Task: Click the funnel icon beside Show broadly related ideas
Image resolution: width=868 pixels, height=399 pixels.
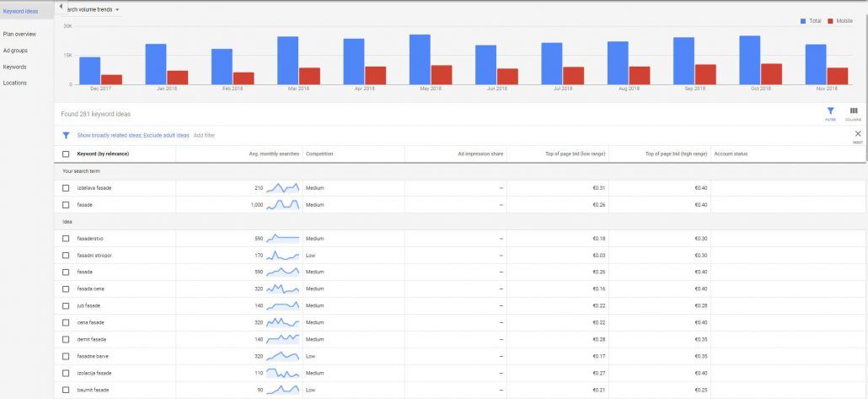Action: coord(66,135)
